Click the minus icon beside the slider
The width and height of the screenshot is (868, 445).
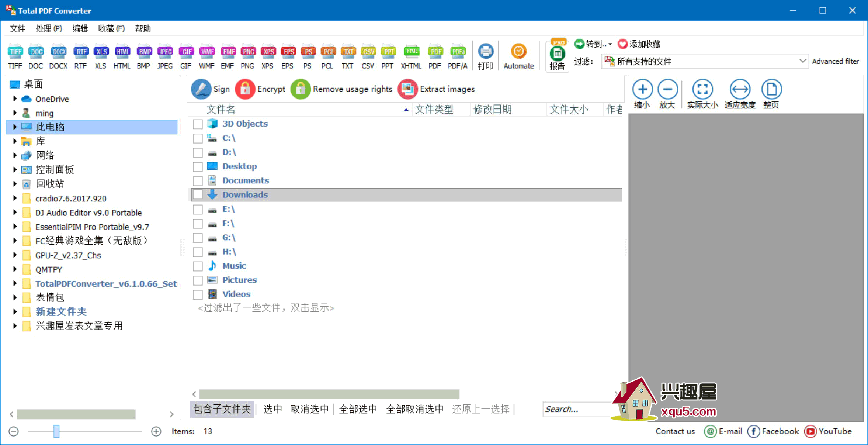[x=14, y=431]
